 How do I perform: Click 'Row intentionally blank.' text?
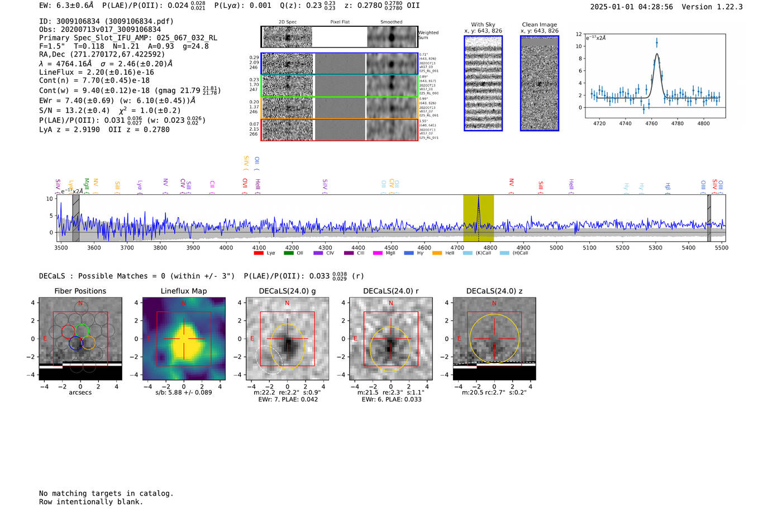91,502
